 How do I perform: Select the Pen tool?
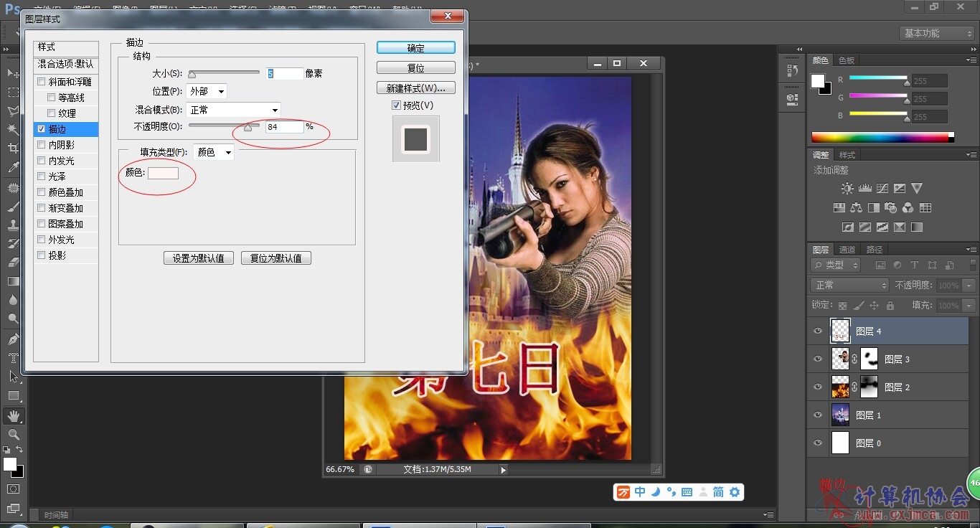coord(14,339)
